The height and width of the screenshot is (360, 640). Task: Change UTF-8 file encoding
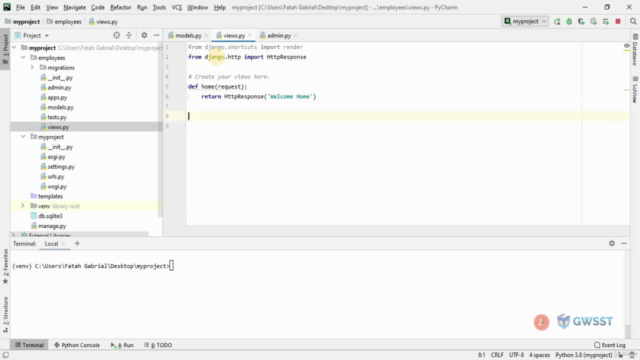tap(516, 355)
